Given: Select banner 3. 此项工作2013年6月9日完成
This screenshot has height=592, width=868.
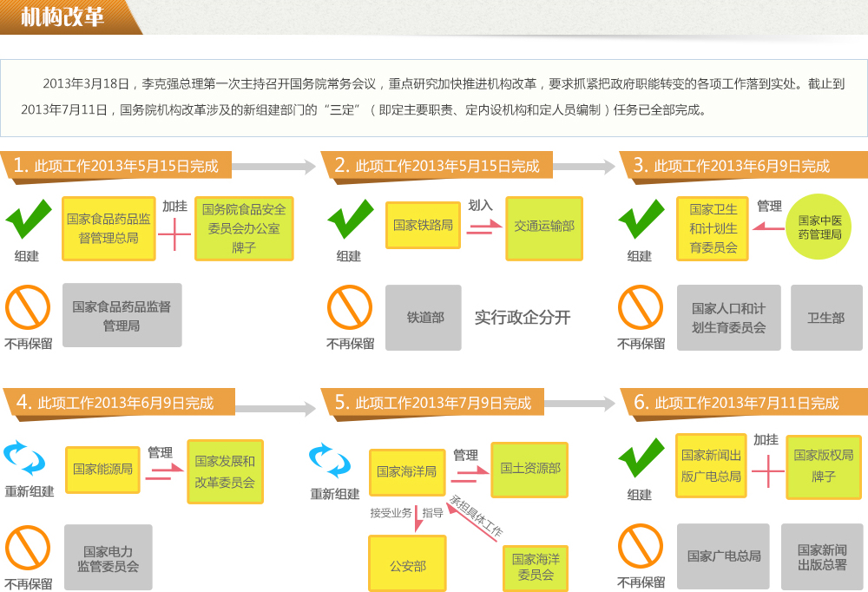Looking at the screenshot, I should [x=744, y=166].
